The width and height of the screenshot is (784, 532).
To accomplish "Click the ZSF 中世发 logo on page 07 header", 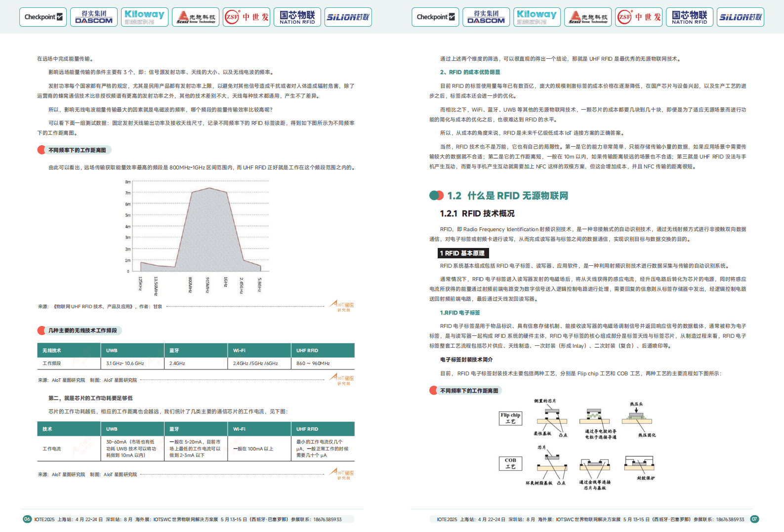I will pyautogui.click(x=639, y=17).
